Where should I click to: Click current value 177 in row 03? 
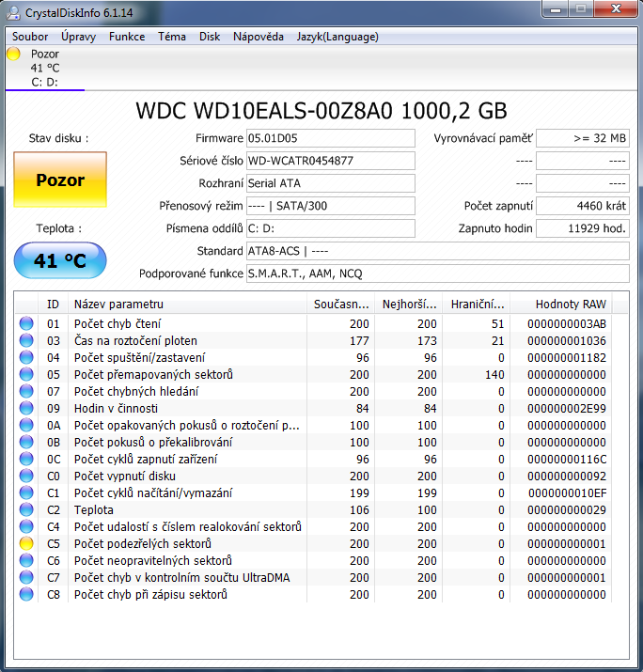coord(359,341)
